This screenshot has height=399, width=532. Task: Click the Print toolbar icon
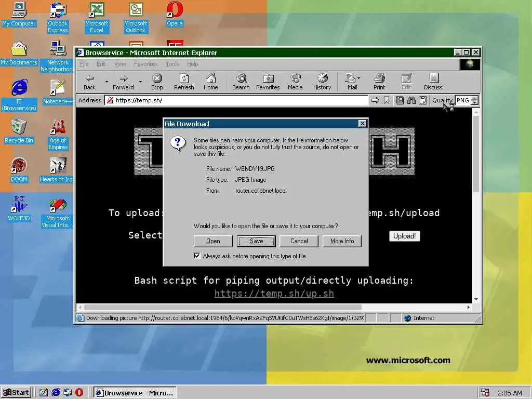coord(379,82)
